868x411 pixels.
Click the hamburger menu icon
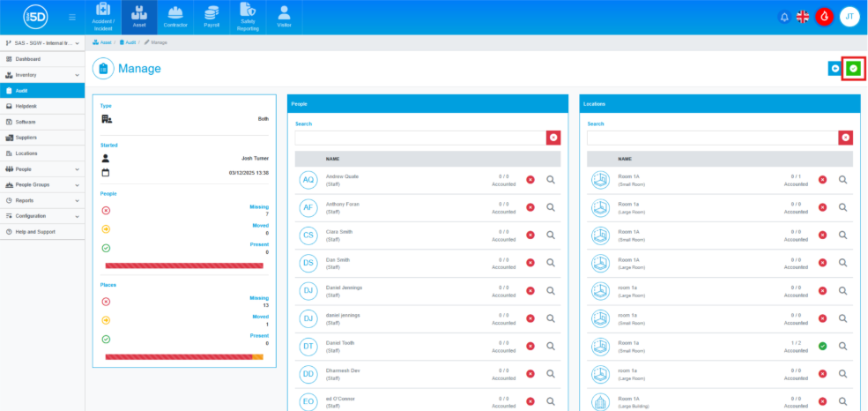click(71, 17)
